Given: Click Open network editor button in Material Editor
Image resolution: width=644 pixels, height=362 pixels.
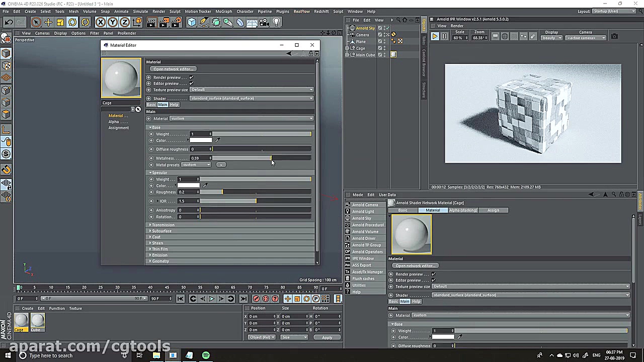Looking at the screenshot, I should 173,69.
